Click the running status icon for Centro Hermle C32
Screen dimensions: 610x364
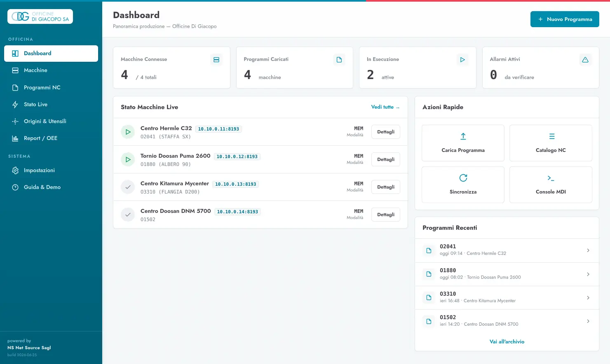pyautogui.click(x=128, y=132)
